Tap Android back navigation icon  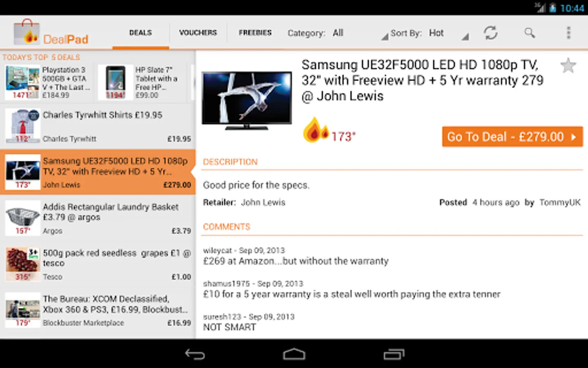[x=195, y=354]
